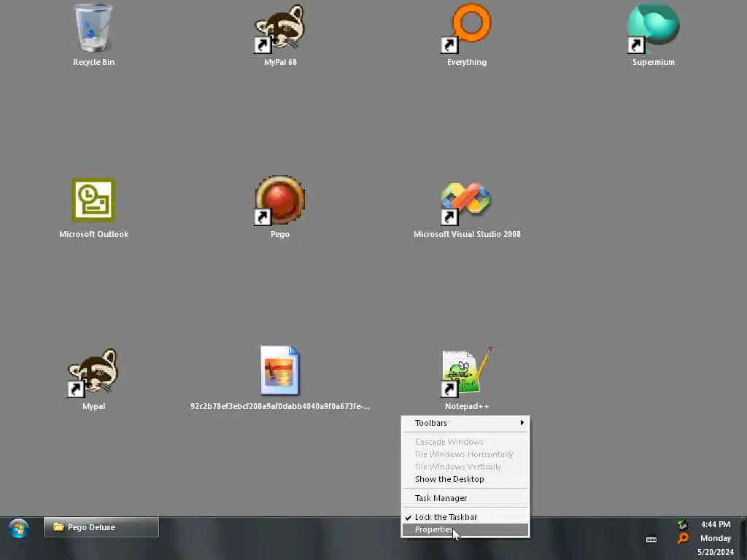This screenshot has height=560, width=747.
Task: Click the Safely Remove Hardware tray icon
Action: (x=683, y=525)
